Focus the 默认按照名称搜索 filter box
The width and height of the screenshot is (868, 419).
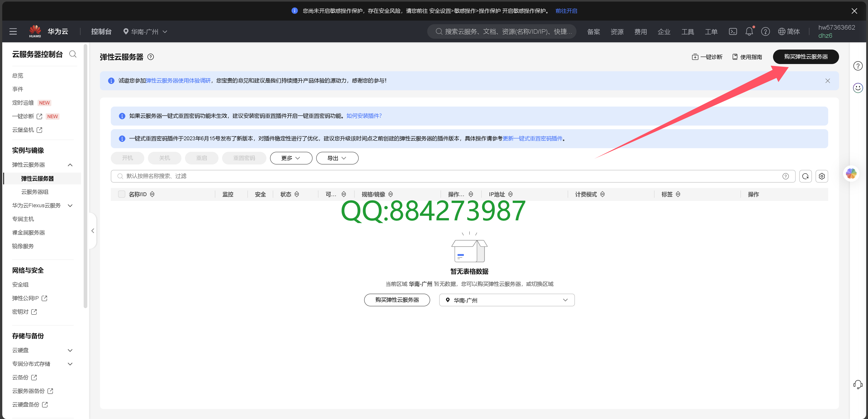click(453, 176)
